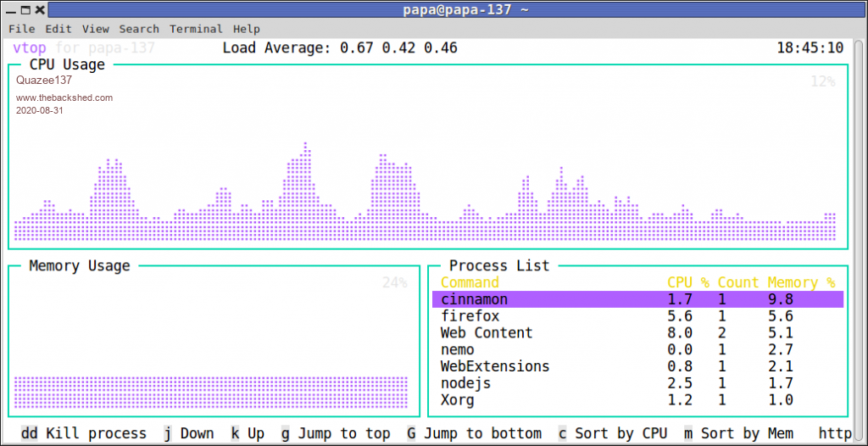Click the www.thebackshed.com link text
Viewport: 868px width, 446px height.
64,98
